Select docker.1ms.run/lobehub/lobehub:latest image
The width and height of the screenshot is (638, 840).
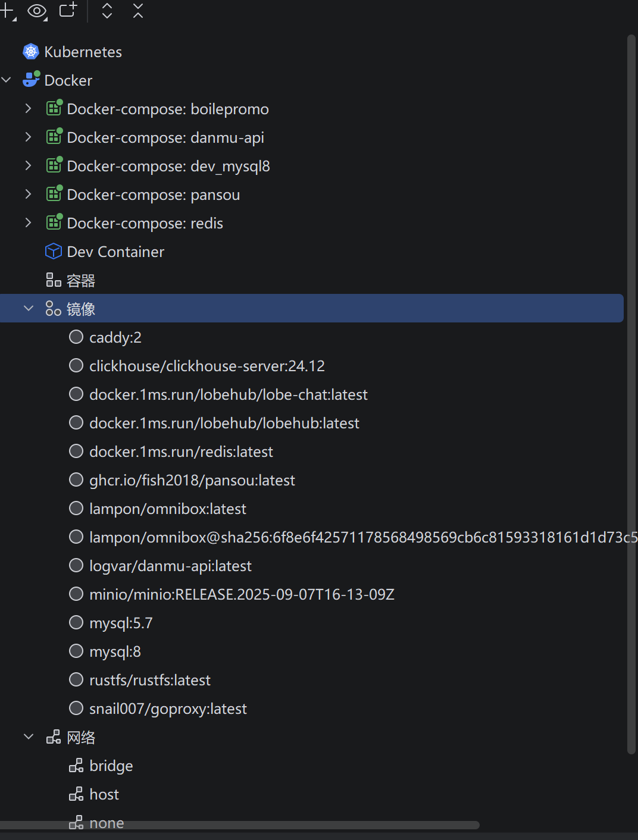[224, 423]
